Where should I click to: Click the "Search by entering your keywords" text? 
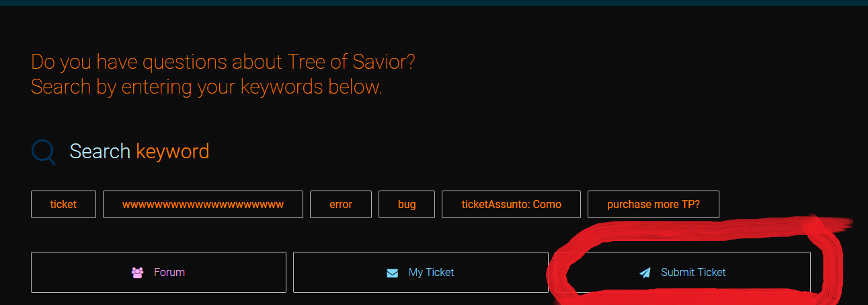click(x=206, y=87)
